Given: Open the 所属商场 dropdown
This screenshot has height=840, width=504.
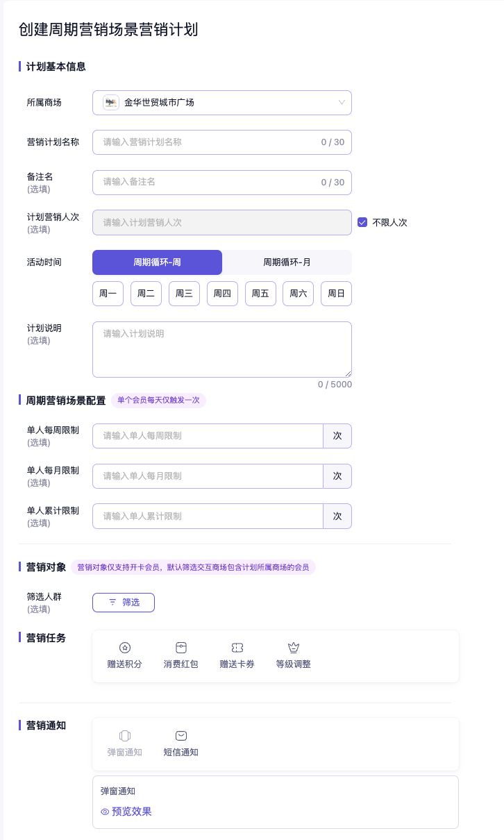Looking at the screenshot, I should click(x=222, y=103).
